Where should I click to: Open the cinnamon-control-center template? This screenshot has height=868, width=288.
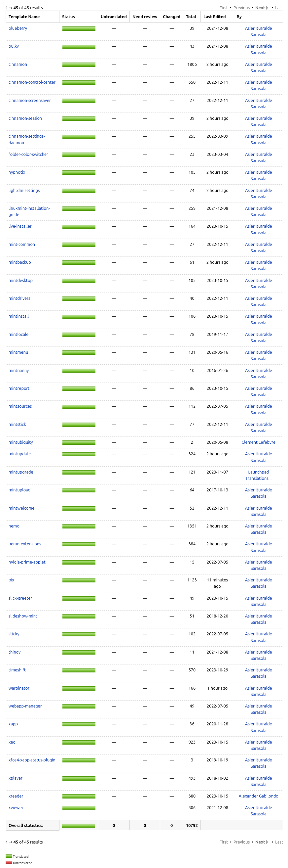pyautogui.click(x=32, y=82)
